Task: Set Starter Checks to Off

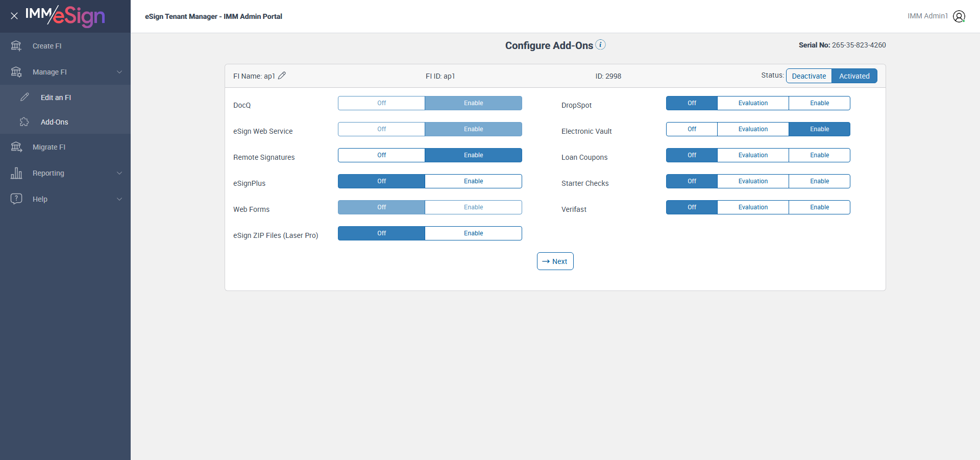Action: (692, 181)
